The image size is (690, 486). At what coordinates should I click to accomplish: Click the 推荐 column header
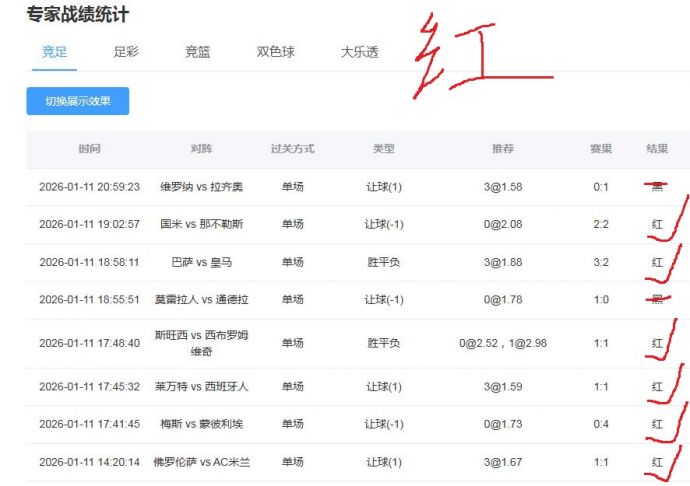[x=502, y=149]
